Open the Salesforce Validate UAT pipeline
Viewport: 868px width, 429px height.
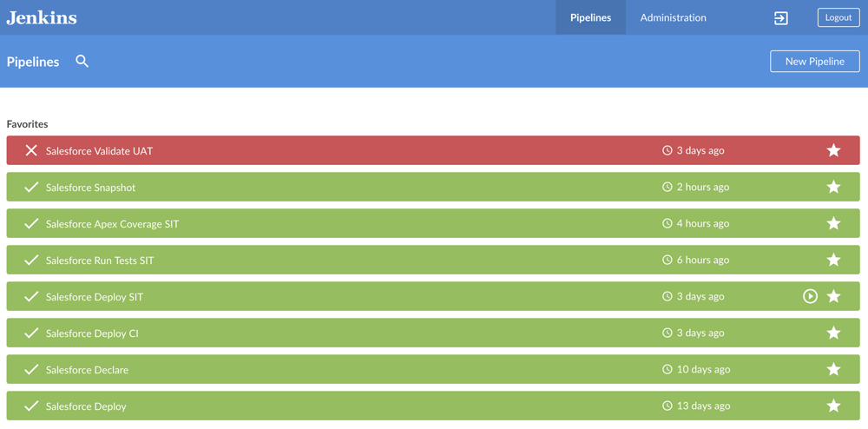pos(99,150)
